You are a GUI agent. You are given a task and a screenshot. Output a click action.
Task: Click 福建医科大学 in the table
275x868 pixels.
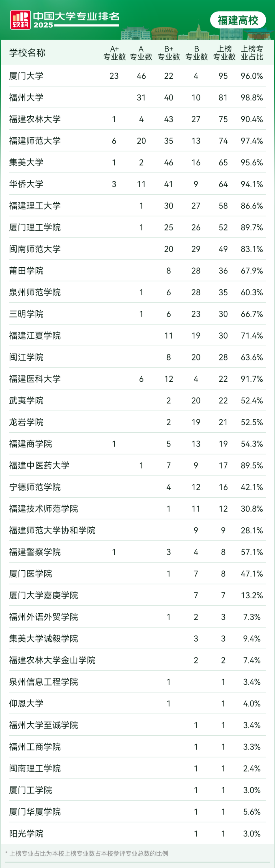pos(35,379)
